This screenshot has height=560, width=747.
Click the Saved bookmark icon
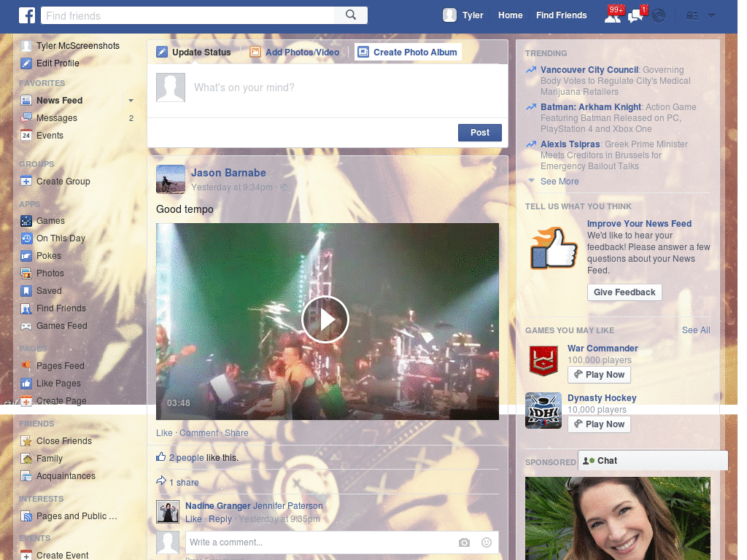pos(27,291)
